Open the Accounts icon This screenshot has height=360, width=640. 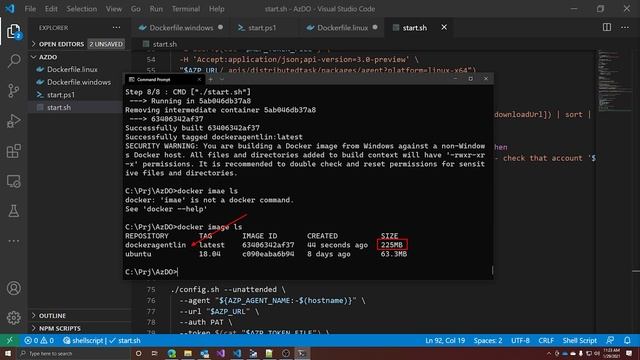point(13,288)
